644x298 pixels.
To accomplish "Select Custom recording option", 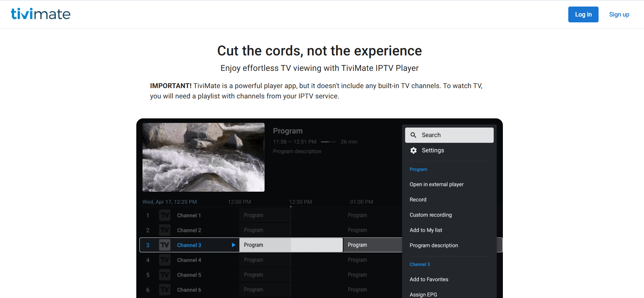I will pyautogui.click(x=431, y=215).
